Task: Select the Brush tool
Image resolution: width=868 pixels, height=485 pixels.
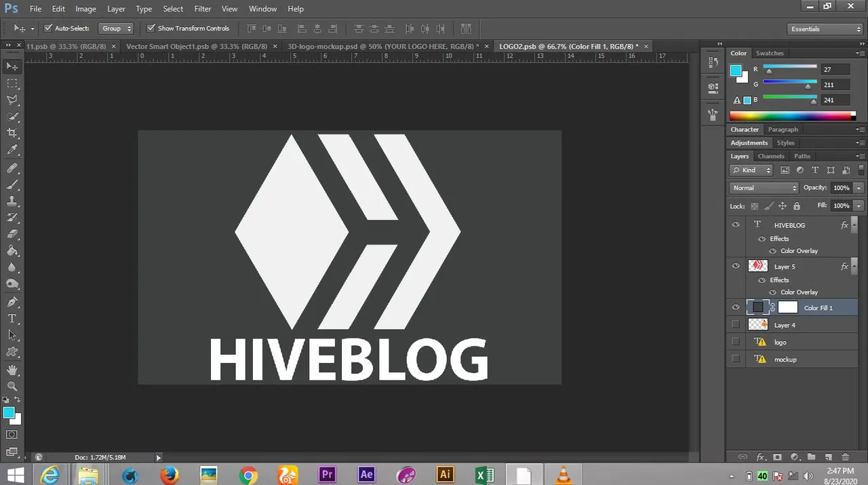Action: 12,185
